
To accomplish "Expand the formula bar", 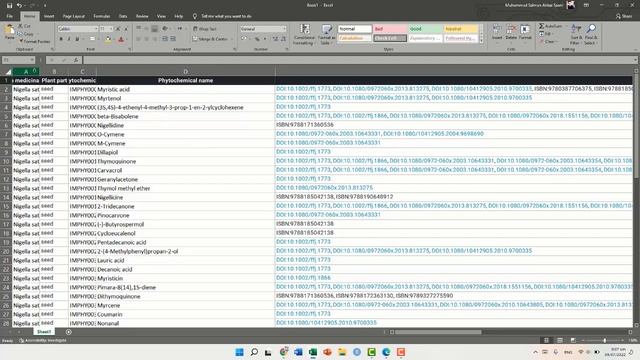I will pyautogui.click(x=636, y=60).
